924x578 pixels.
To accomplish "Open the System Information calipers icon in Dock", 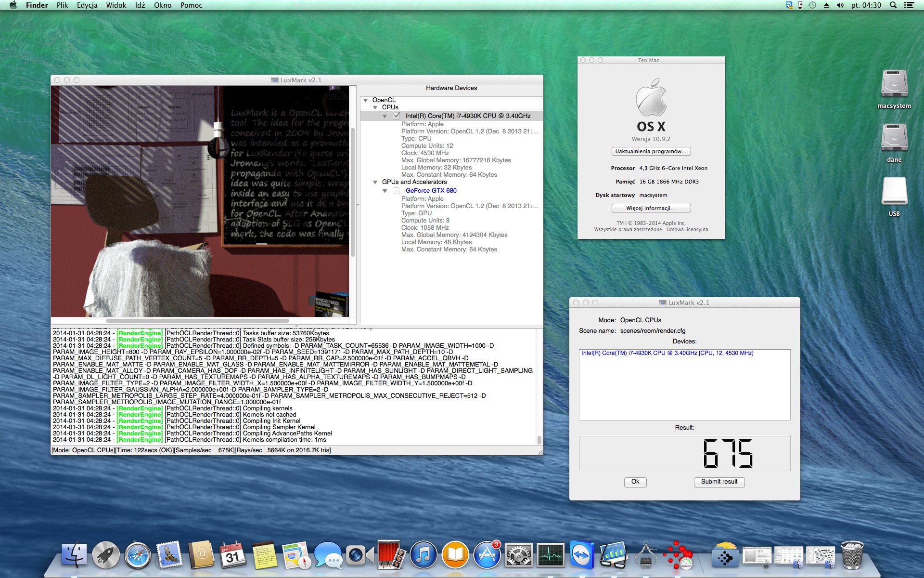I will click(x=646, y=555).
